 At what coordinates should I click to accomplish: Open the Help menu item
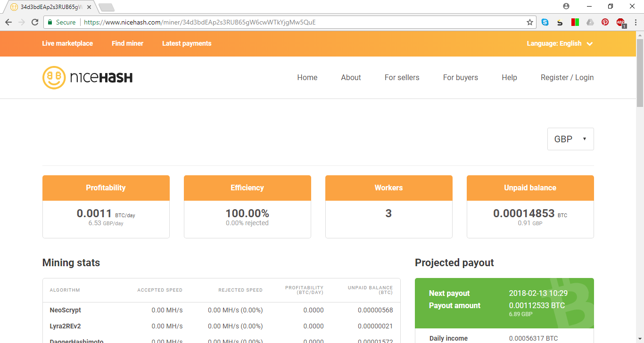pos(510,78)
